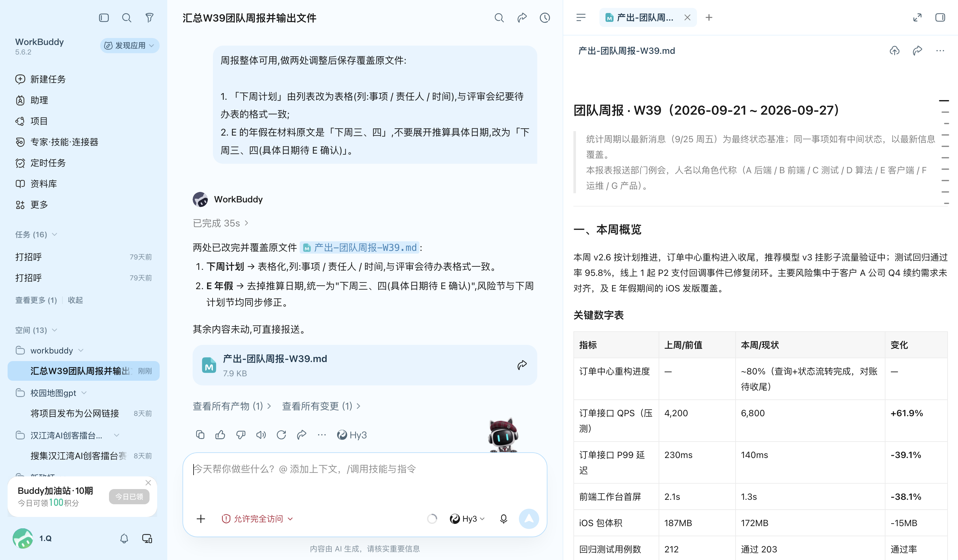
Task: Click the microphone voice input icon
Action: coord(503,519)
